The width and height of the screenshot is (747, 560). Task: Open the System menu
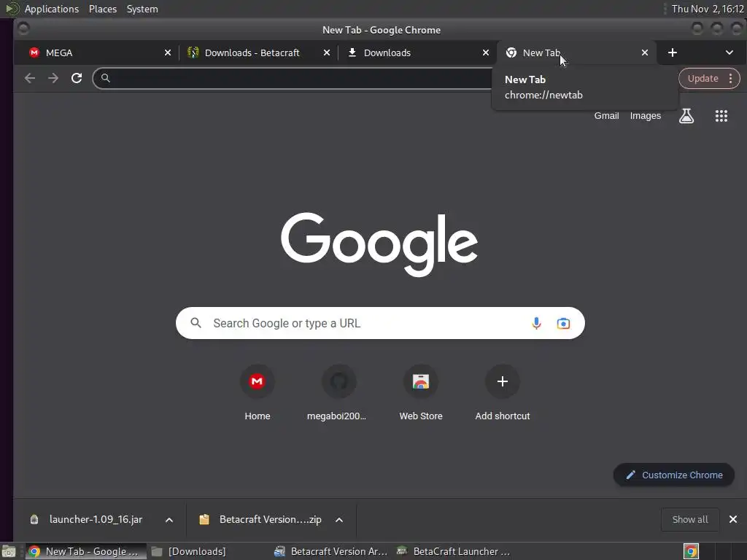(142, 9)
